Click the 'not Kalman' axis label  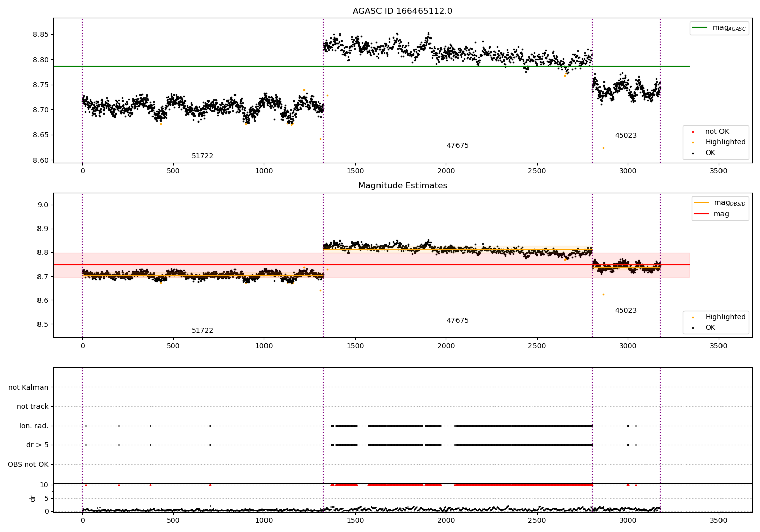(28, 388)
